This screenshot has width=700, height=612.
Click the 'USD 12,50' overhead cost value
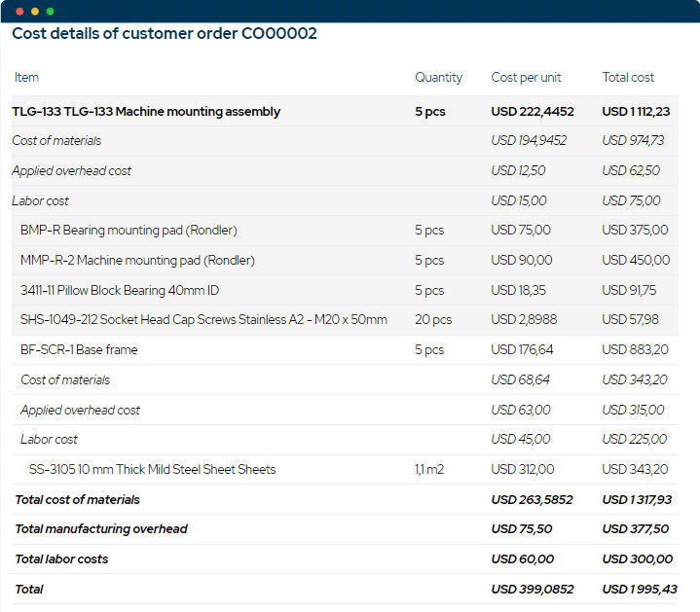[518, 171]
